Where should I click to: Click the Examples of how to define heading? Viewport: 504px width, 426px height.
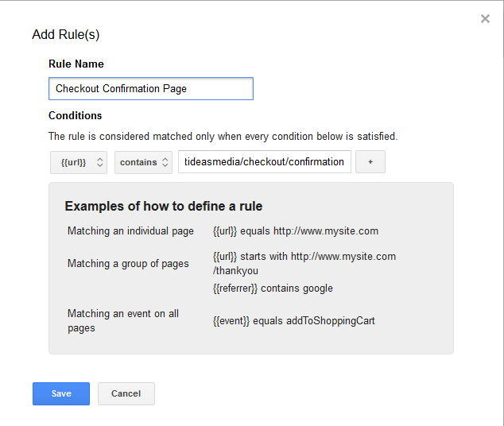pos(164,207)
